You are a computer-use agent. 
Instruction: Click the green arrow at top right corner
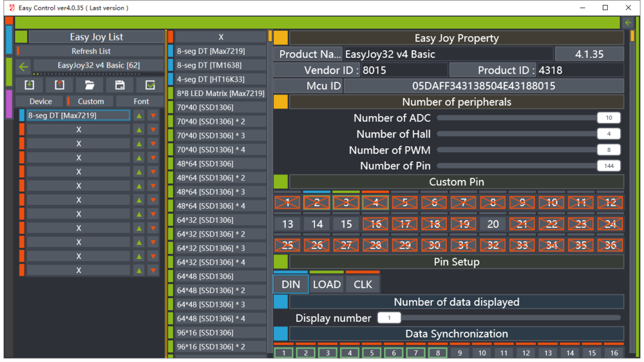[628, 23]
